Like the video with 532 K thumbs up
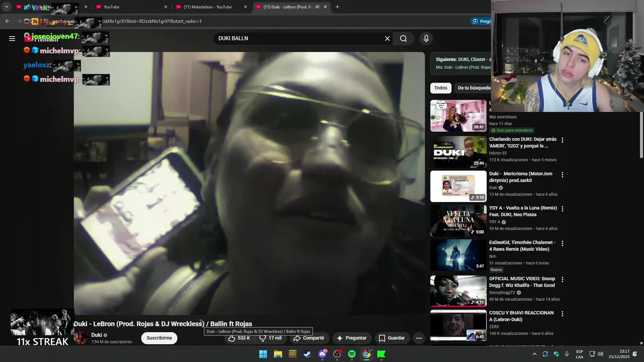The height and width of the screenshot is (362, 644). pyautogui.click(x=239, y=338)
